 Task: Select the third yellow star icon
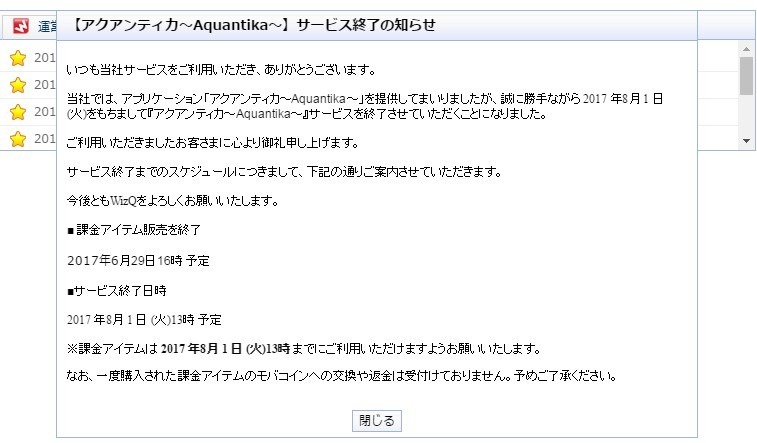[x=18, y=112]
